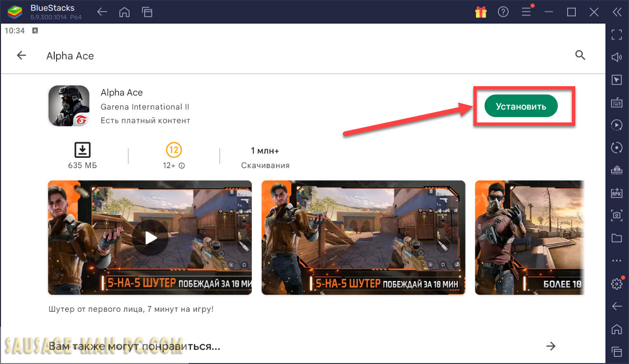Click the description 'Шутер от первого лица, 7 минут на игру!'
Viewport: 629px width, 364px height.
(x=131, y=309)
